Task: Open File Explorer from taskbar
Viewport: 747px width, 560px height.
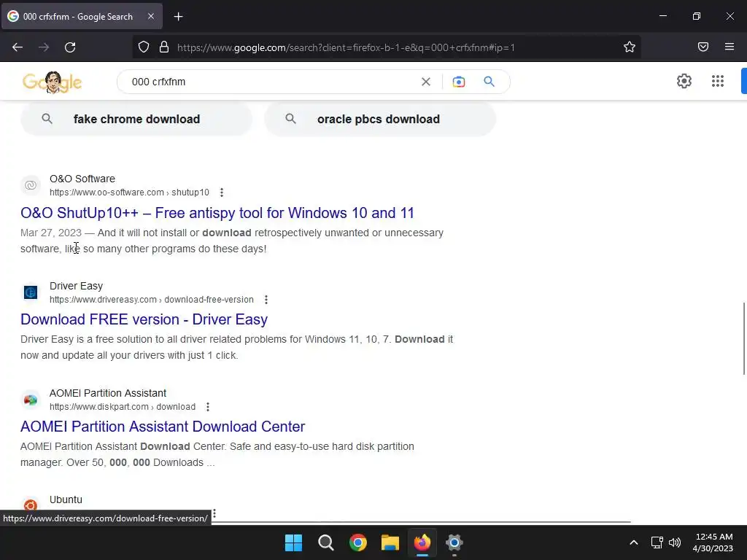Action: click(390, 542)
